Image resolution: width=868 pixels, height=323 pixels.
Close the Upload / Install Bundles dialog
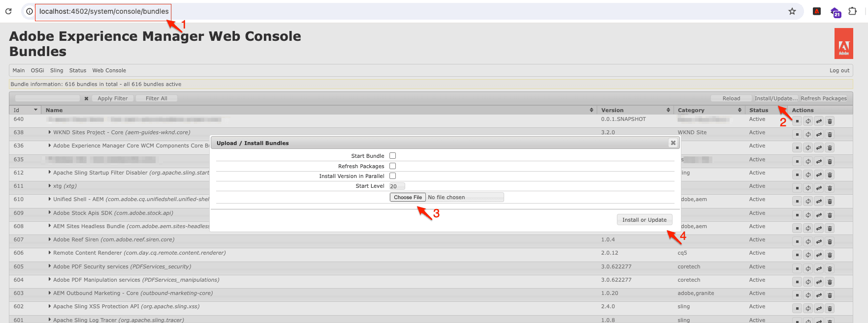coord(673,143)
